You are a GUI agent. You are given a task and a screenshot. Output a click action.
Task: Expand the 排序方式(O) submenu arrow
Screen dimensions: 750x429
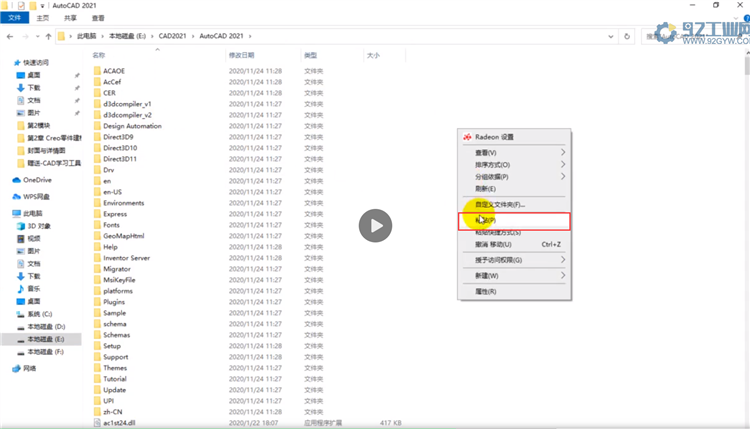[562, 164]
